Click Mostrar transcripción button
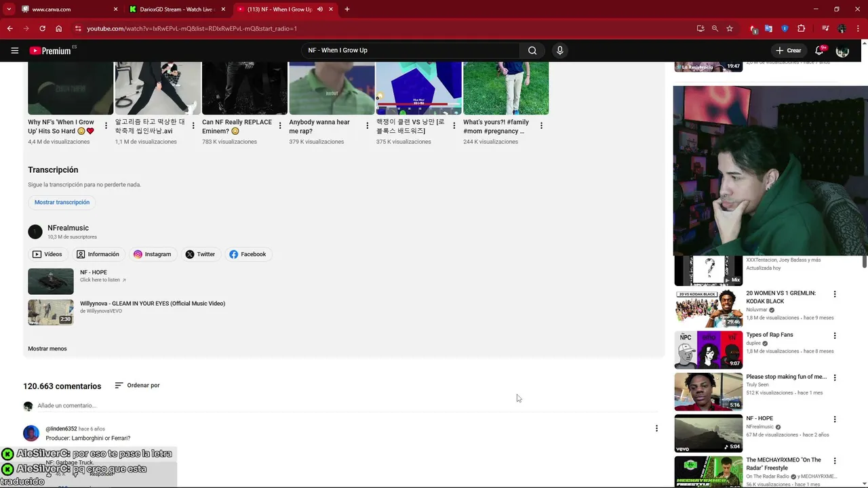Image resolution: width=868 pixels, height=488 pixels. [x=62, y=202]
